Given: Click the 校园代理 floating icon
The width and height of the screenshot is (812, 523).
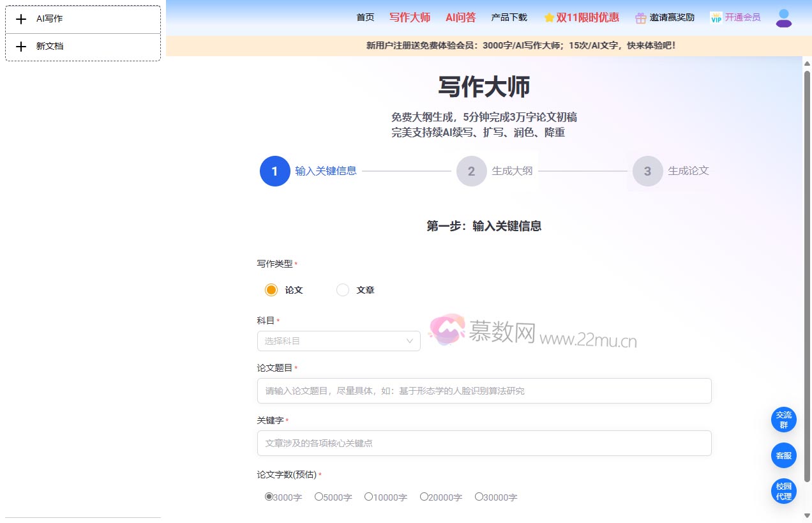Looking at the screenshot, I should (783, 491).
